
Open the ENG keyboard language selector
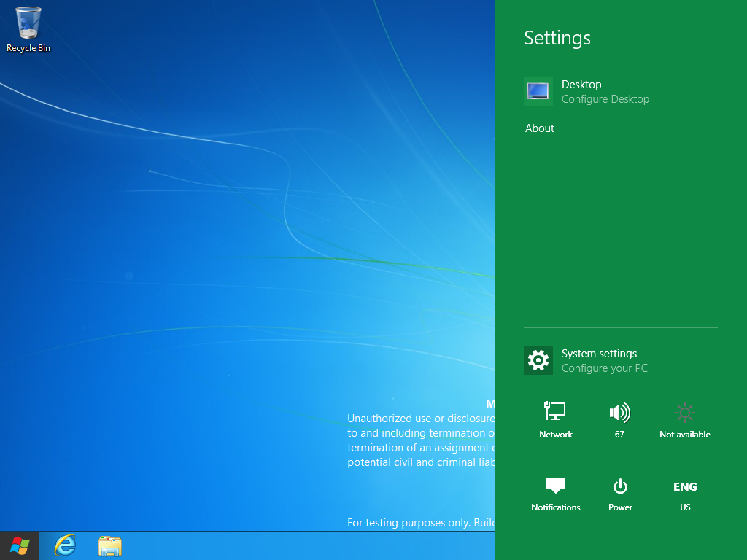[x=684, y=486]
